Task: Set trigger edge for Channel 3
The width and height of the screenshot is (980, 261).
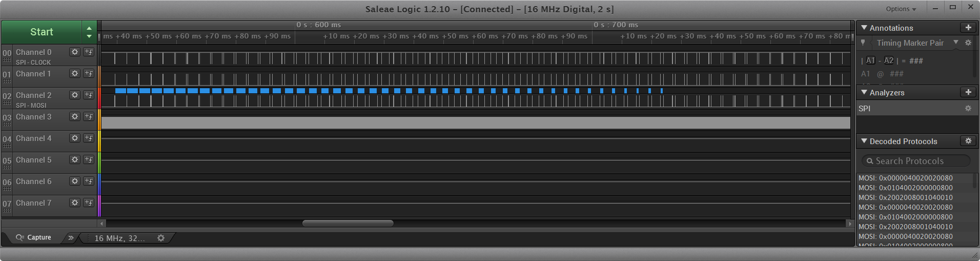Action: (x=89, y=116)
